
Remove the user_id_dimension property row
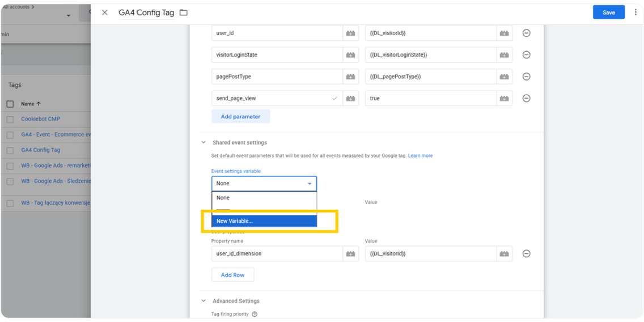pyautogui.click(x=526, y=253)
